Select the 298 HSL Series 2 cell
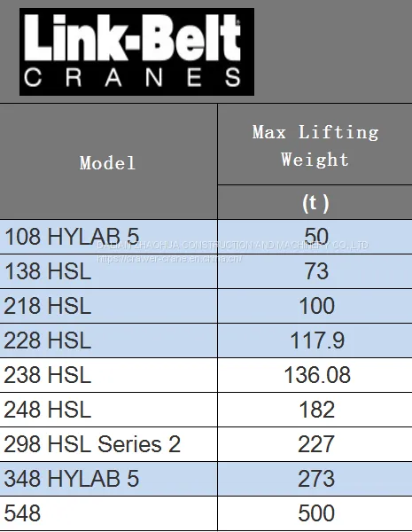Screen dimensions: 412x532 pos(108,444)
